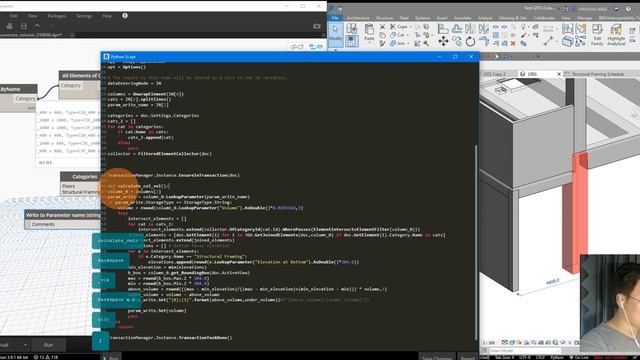Switch to the Insert ribbon tab

tap(442, 18)
